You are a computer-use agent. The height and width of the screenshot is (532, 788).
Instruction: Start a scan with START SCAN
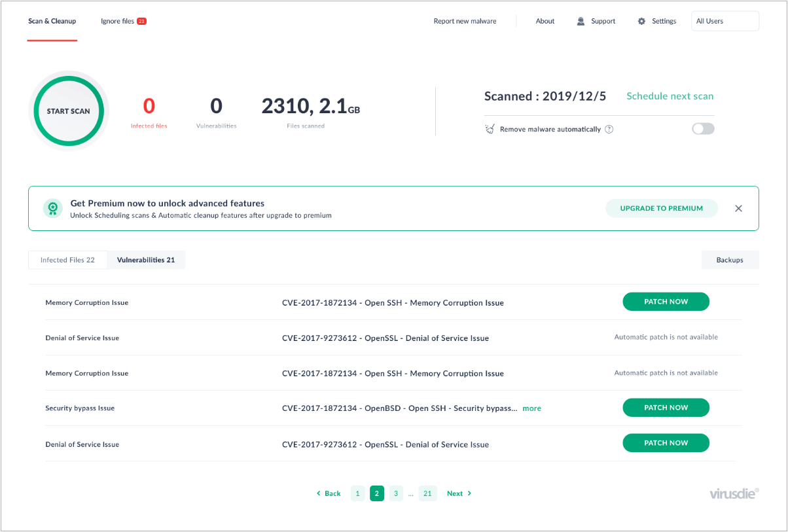click(68, 111)
